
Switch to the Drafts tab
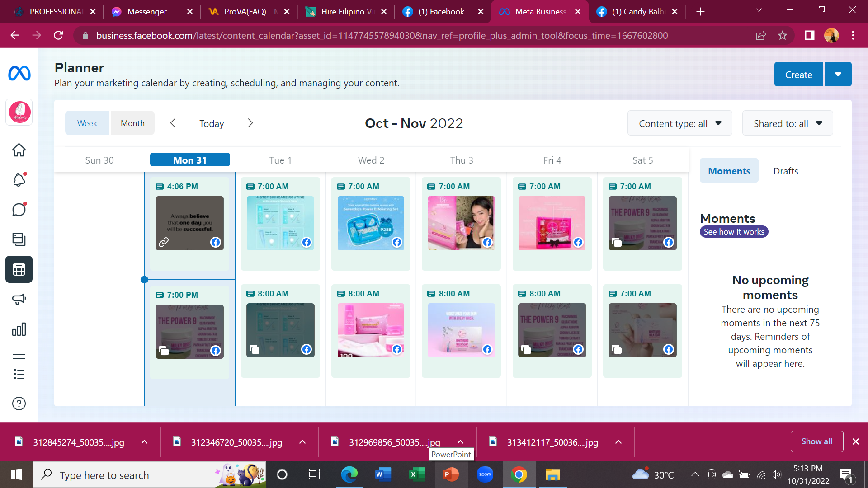click(x=785, y=171)
